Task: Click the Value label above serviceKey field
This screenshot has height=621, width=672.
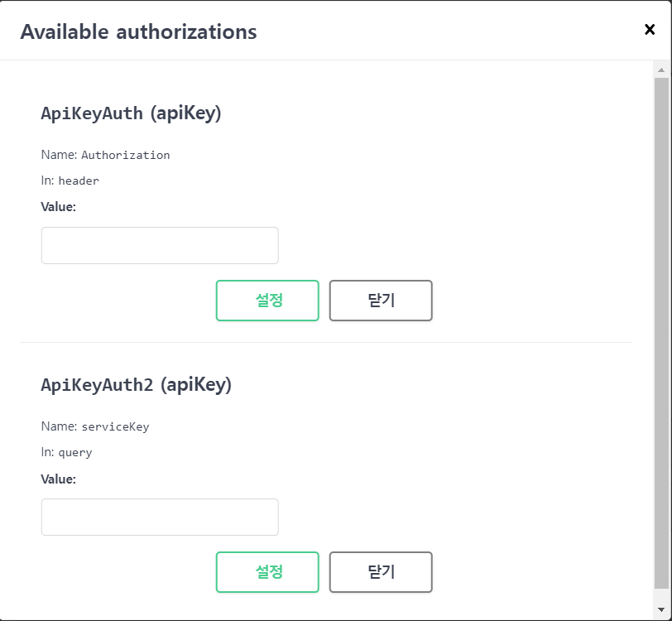Action: [x=58, y=479]
